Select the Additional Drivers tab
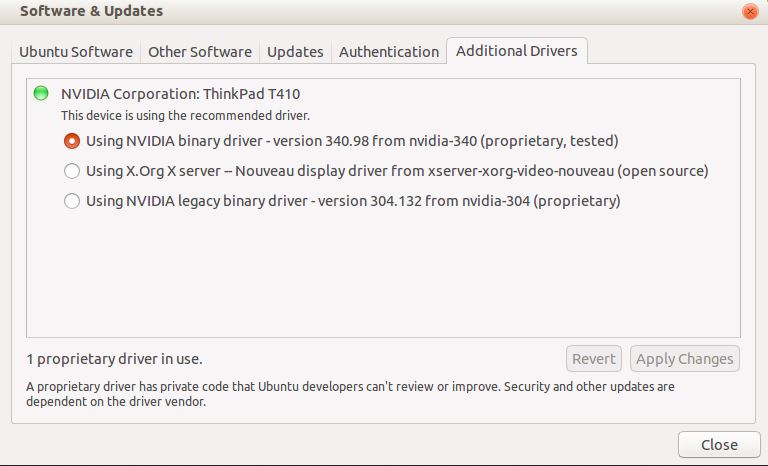The height and width of the screenshot is (466, 768). pyautogui.click(x=516, y=51)
